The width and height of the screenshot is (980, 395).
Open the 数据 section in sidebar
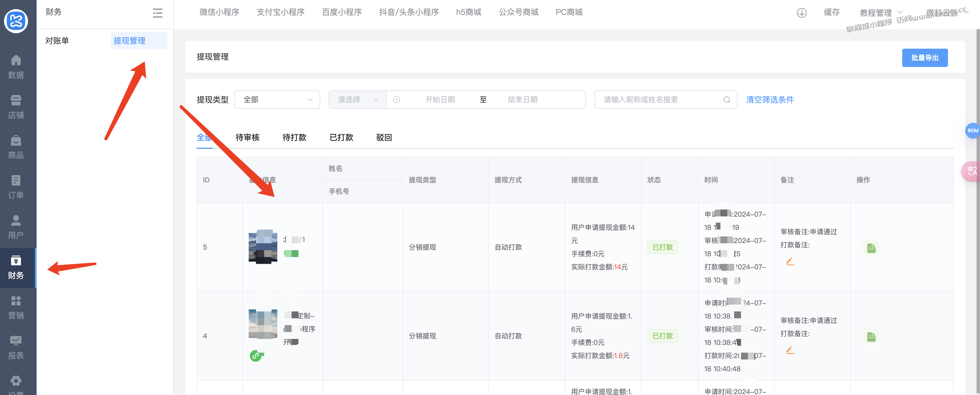coord(16,66)
